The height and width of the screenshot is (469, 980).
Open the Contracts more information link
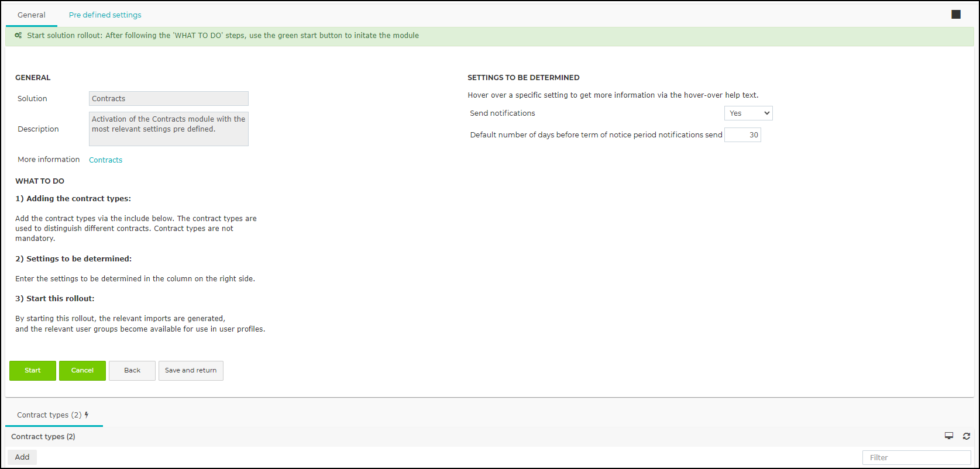(106, 160)
